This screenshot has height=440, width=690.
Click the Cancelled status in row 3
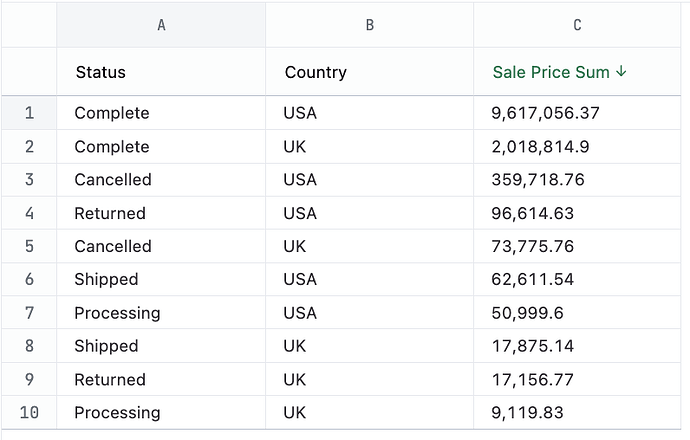[113, 180]
